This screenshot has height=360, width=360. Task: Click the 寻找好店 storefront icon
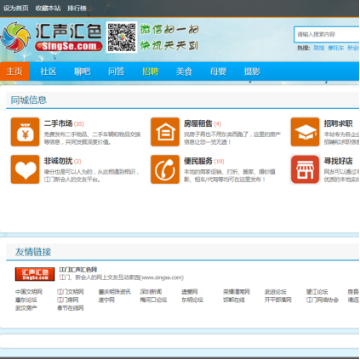[305, 169]
